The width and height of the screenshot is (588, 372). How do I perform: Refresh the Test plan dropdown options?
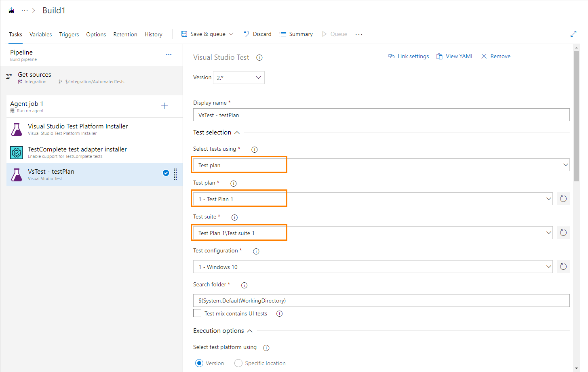[563, 198]
